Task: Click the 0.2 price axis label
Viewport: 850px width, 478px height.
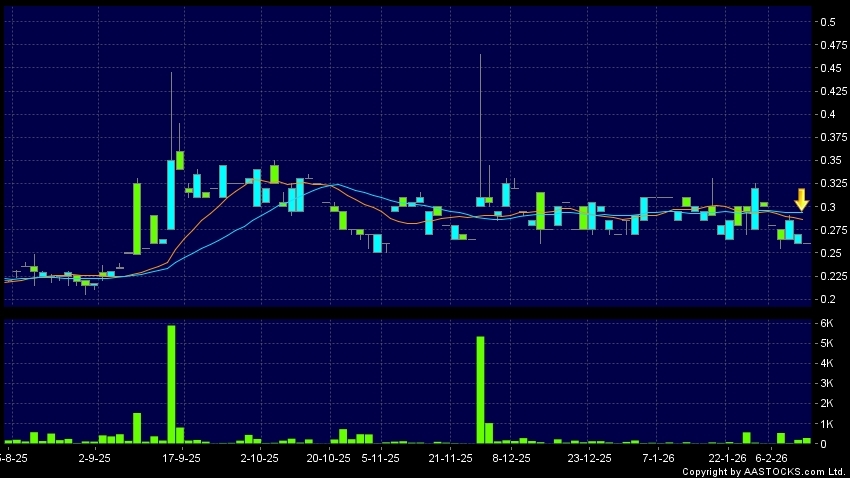Action: point(827,299)
